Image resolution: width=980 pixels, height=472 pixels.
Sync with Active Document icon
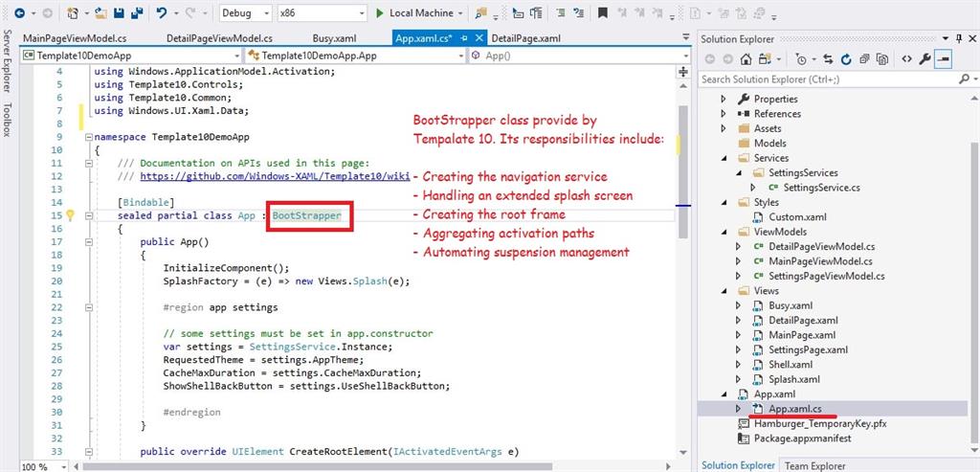[828, 58]
